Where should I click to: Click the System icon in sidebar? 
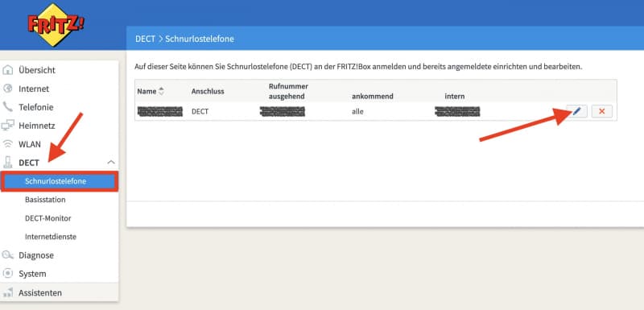7,274
